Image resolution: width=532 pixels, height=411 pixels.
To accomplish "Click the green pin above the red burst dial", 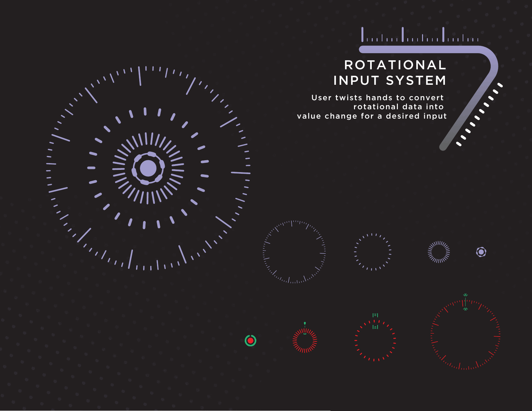I will pyautogui.click(x=305, y=323).
